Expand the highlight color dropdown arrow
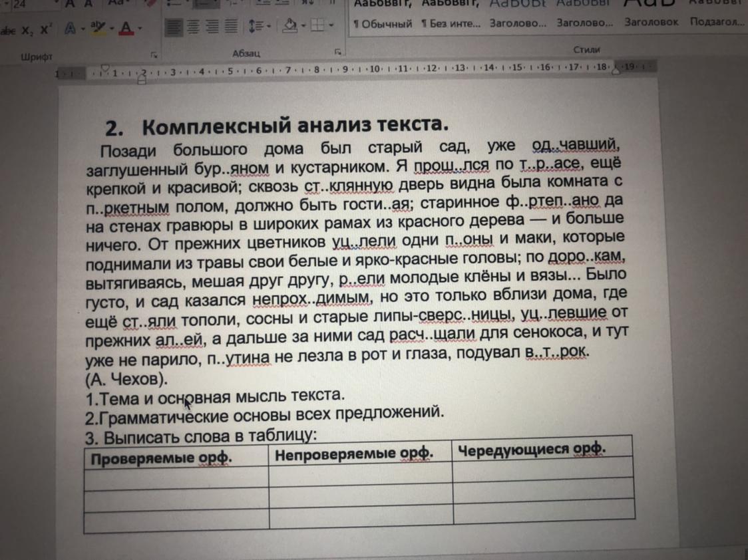Viewport: 748px width, 560px height. (112, 29)
